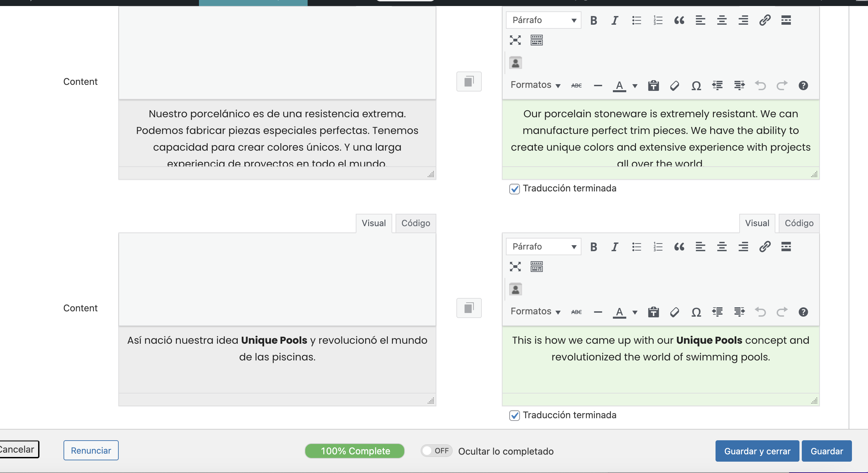Viewport: 868px width, 473px height.
Task: Click the 100% Complete progress bar
Action: 354,451
